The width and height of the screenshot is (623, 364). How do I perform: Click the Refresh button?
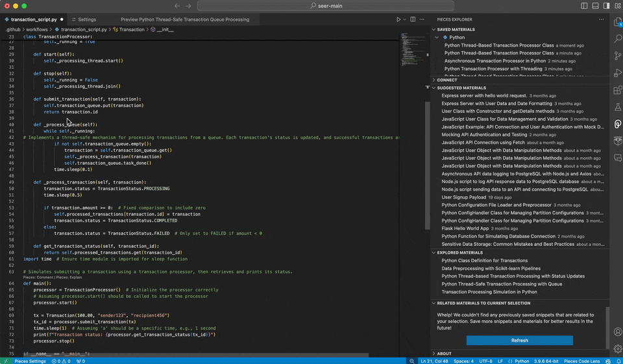click(x=519, y=340)
